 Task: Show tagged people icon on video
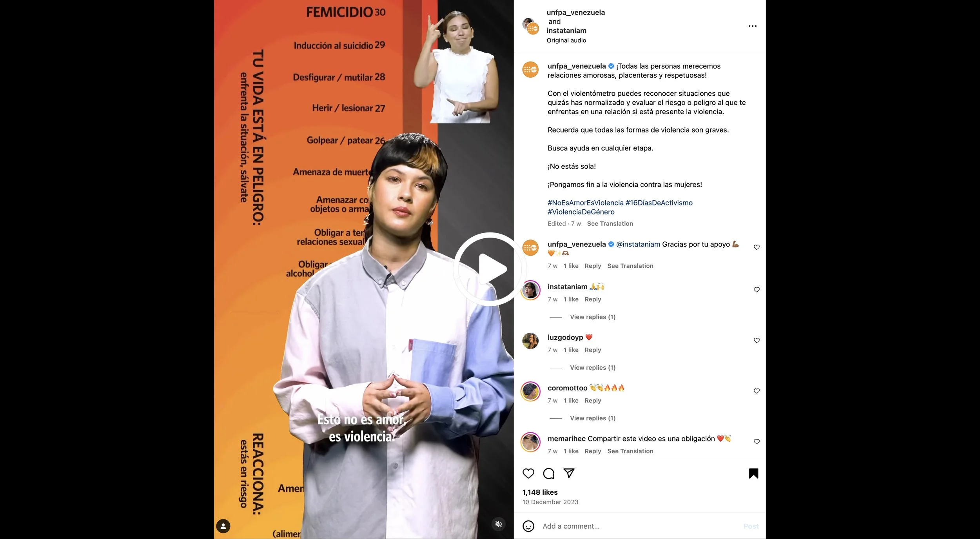click(x=223, y=526)
